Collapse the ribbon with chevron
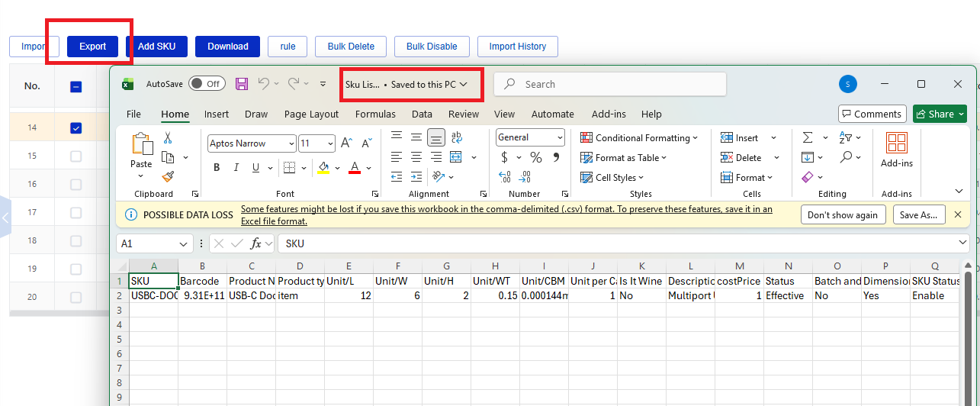The image size is (980, 406). coord(959,191)
